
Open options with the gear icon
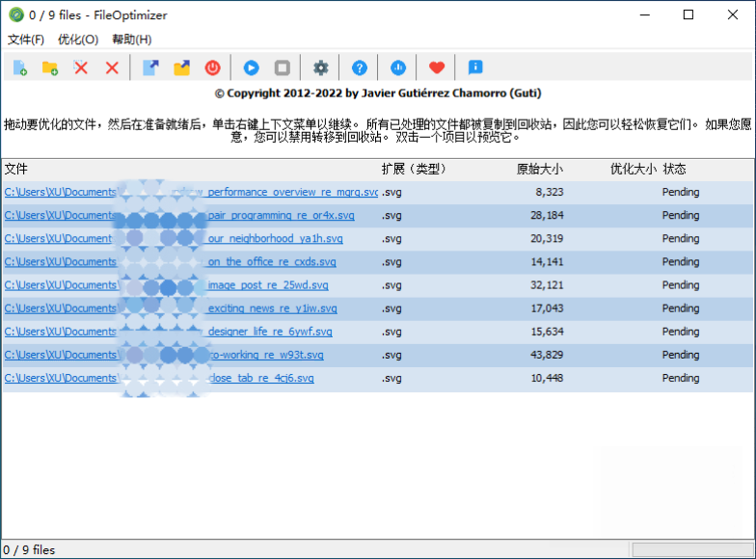point(321,67)
